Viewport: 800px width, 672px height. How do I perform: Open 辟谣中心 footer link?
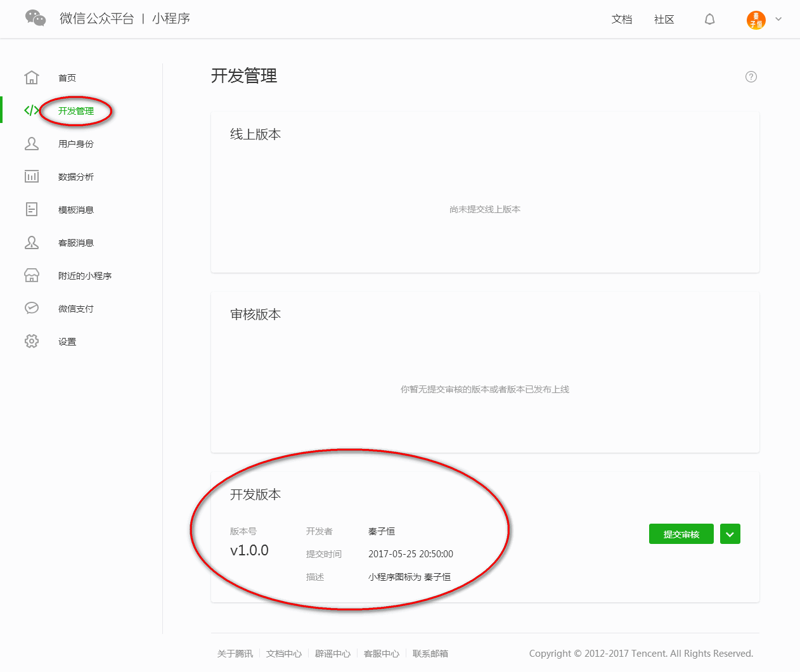click(333, 654)
